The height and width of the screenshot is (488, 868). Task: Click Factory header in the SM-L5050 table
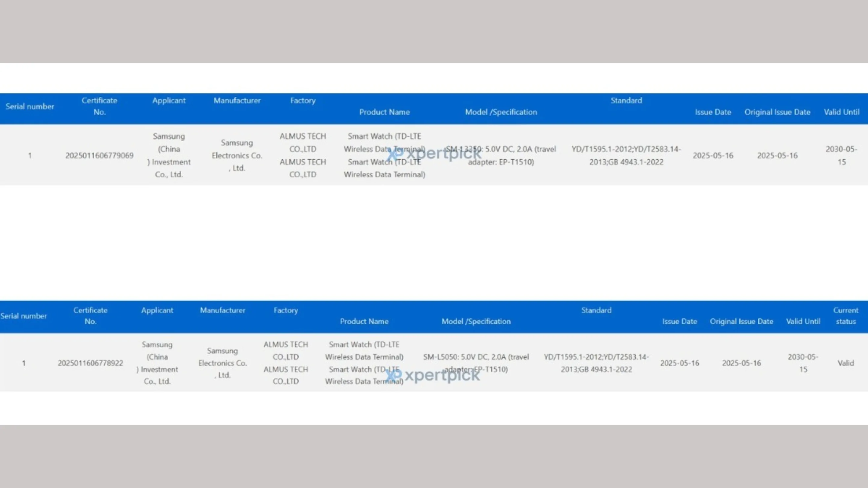click(x=286, y=310)
